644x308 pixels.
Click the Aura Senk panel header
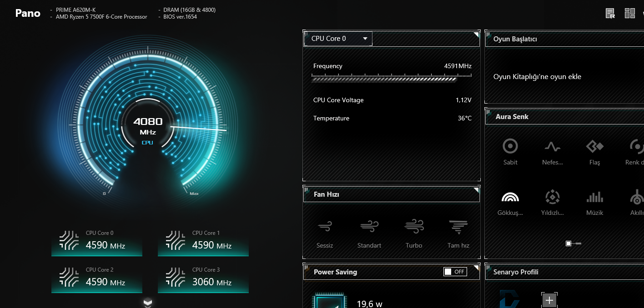(x=564, y=117)
